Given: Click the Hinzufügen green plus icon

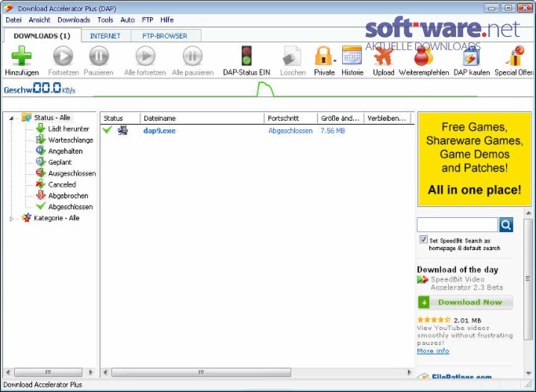Looking at the screenshot, I should 21,56.
